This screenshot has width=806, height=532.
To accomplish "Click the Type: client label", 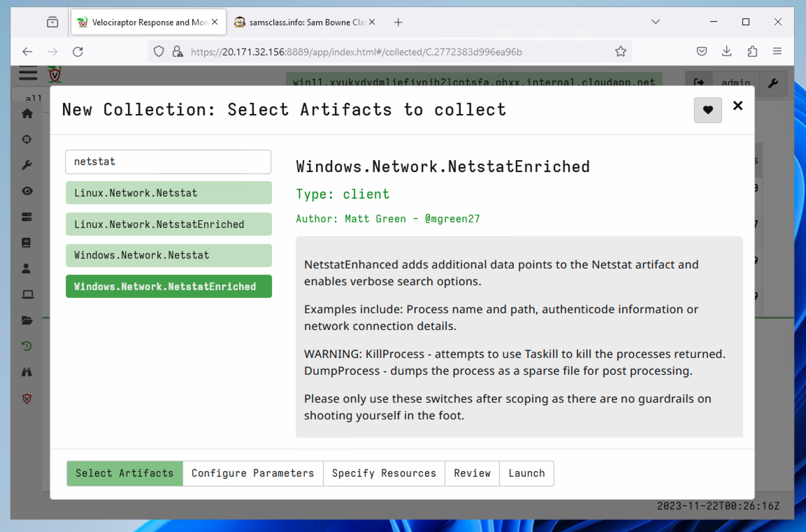I will 343,194.
